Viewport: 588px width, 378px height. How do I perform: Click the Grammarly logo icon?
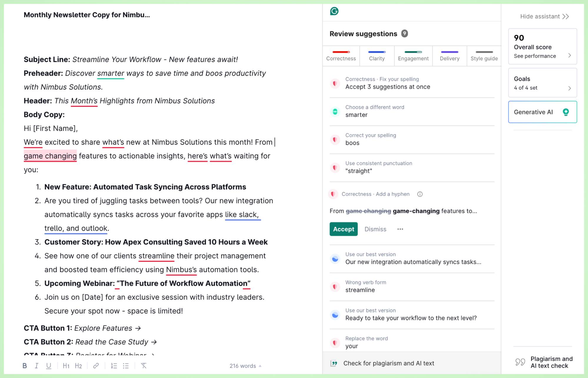click(334, 11)
